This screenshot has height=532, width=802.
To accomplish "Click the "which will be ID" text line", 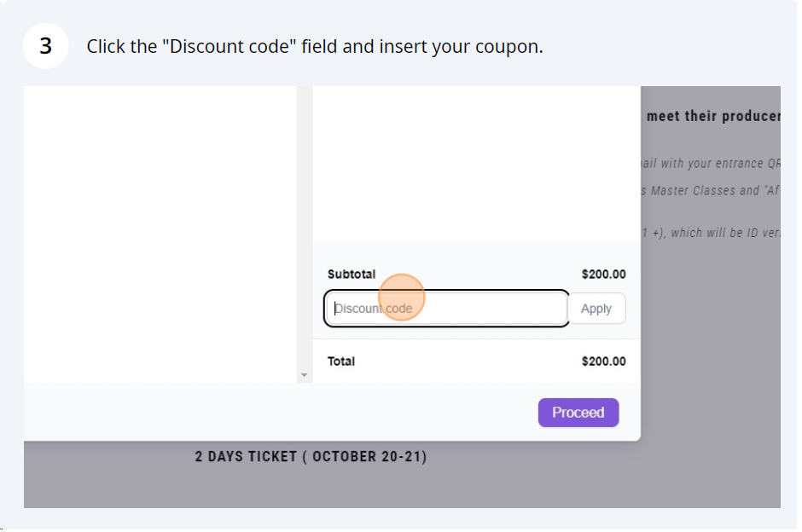I will point(711,233).
